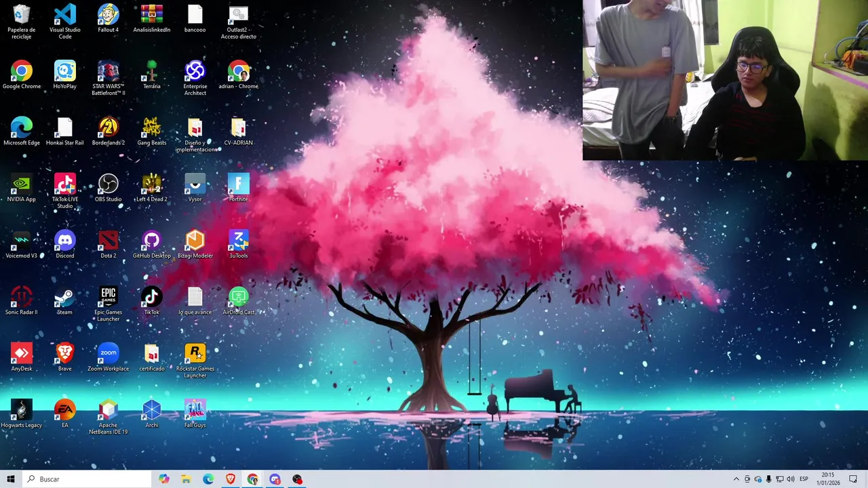Select the Visual Studio Code desktop shortcut

(64, 15)
